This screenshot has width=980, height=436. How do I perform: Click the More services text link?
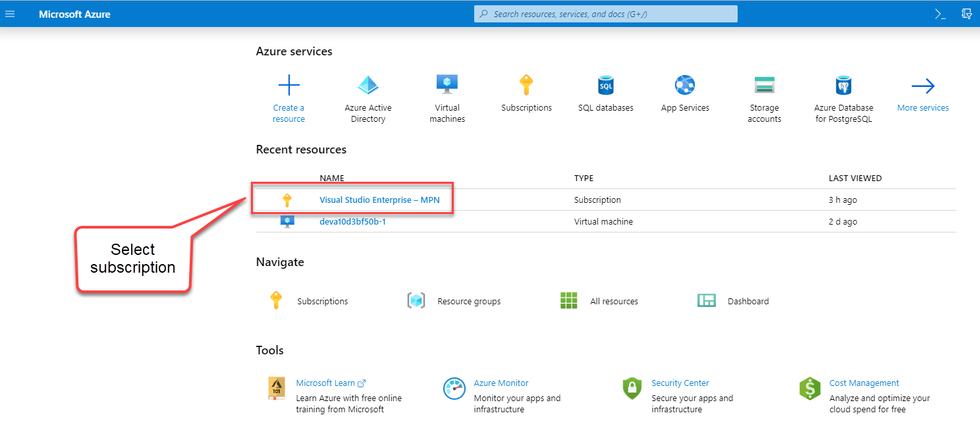coord(923,107)
